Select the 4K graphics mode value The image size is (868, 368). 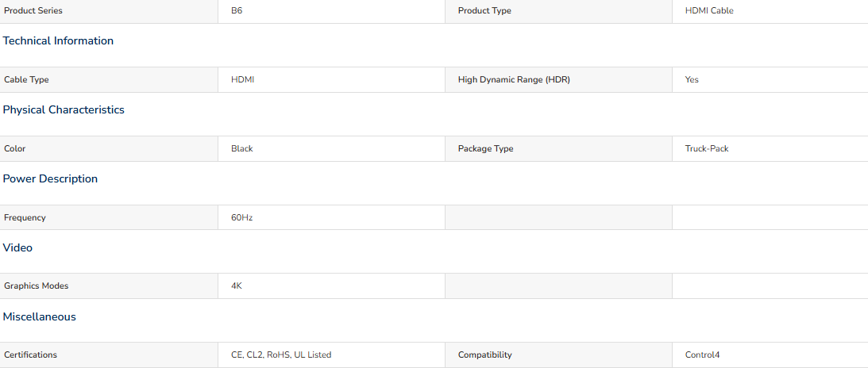pyautogui.click(x=237, y=286)
